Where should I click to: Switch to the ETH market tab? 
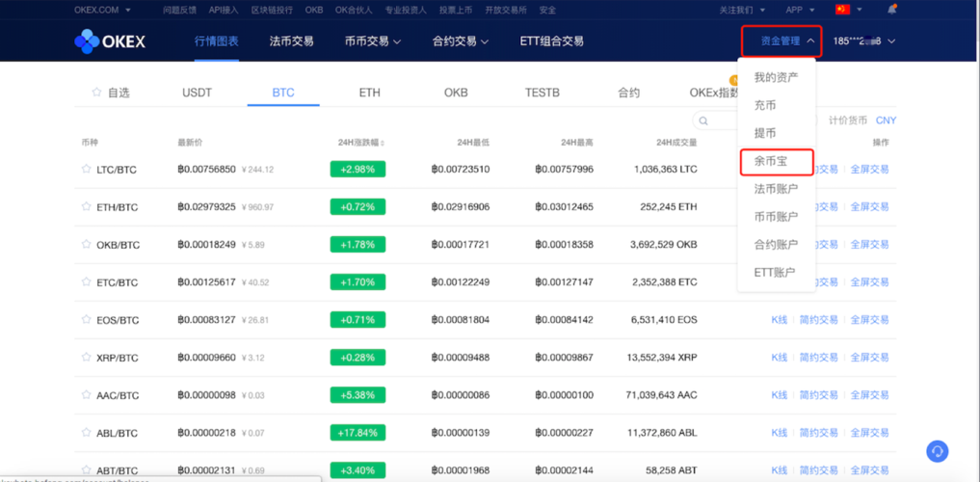point(369,93)
